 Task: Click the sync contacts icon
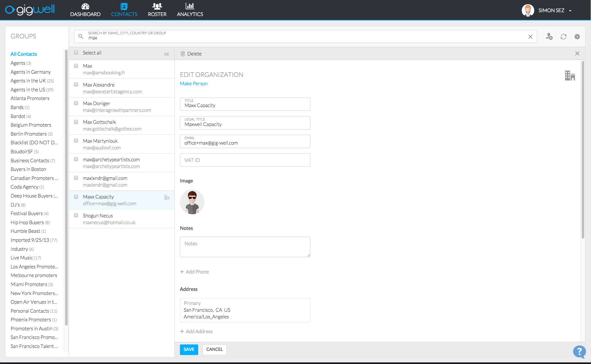[x=563, y=37]
